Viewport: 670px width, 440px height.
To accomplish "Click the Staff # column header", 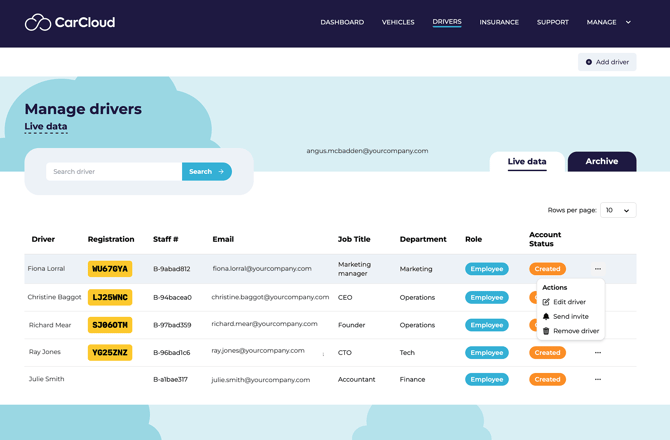I will [166, 239].
